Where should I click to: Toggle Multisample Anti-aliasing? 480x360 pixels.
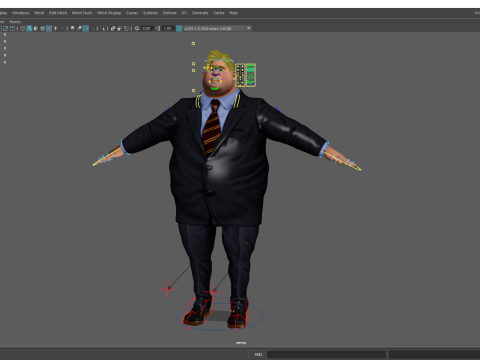click(x=86, y=28)
